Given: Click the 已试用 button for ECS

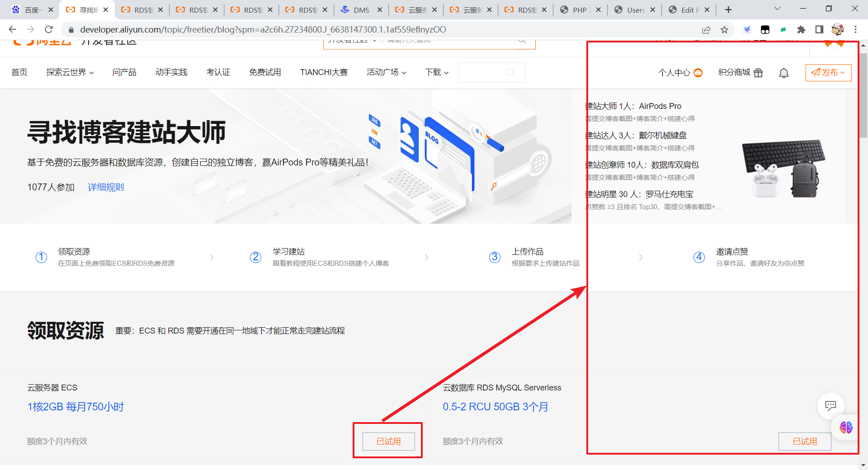Looking at the screenshot, I should (x=388, y=442).
